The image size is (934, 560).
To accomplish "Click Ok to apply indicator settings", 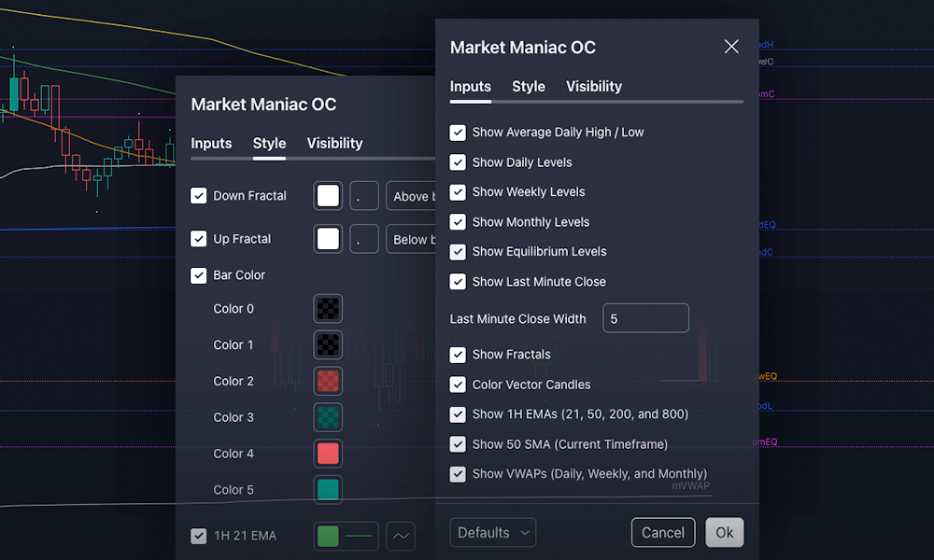I will pyautogui.click(x=725, y=532).
